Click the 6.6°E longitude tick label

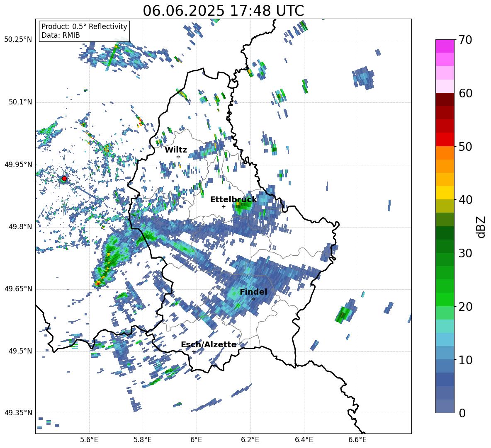(x=357, y=440)
